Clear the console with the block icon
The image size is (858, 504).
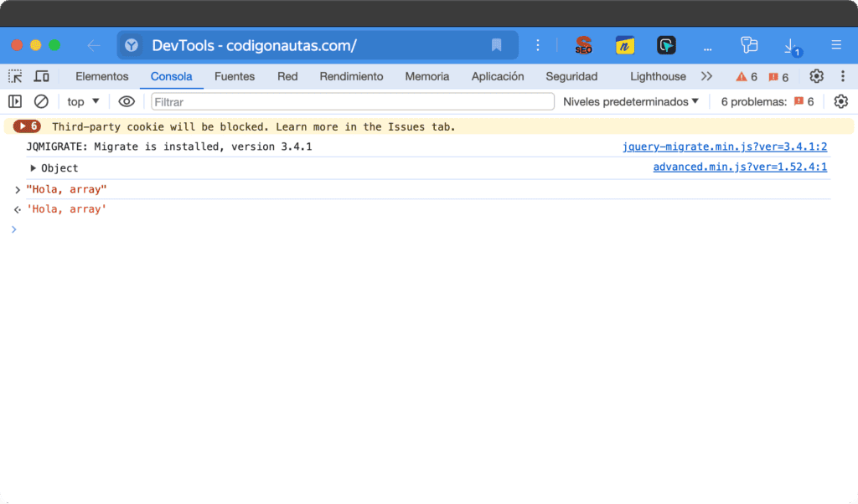click(41, 100)
